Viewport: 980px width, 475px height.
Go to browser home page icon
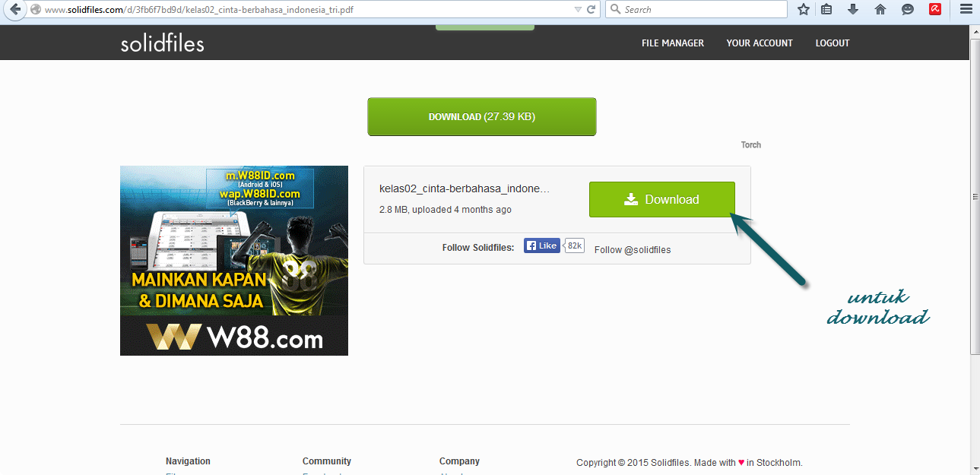coord(880,10)
